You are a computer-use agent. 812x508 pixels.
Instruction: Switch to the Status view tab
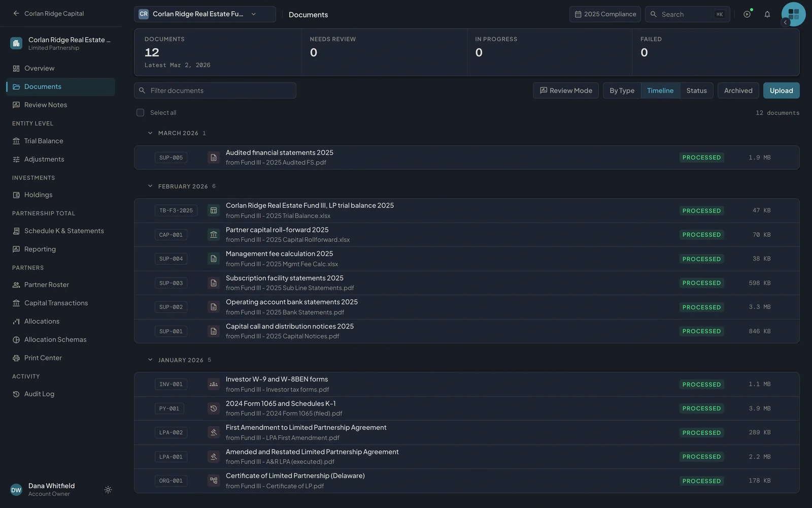tap(696, 90)
